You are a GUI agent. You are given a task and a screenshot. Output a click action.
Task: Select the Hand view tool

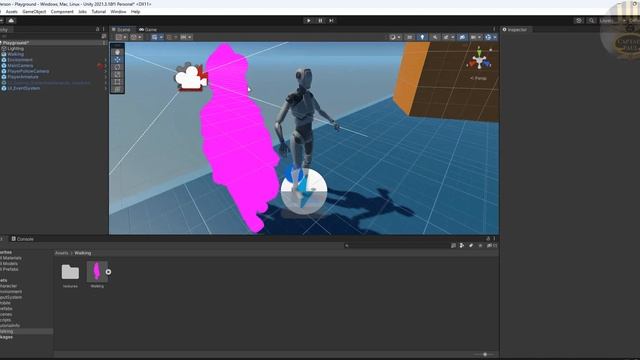coord(118,52)
